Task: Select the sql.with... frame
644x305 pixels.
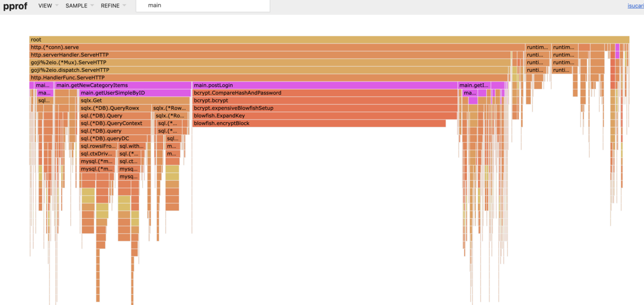Action: click(x=131, y=146)
